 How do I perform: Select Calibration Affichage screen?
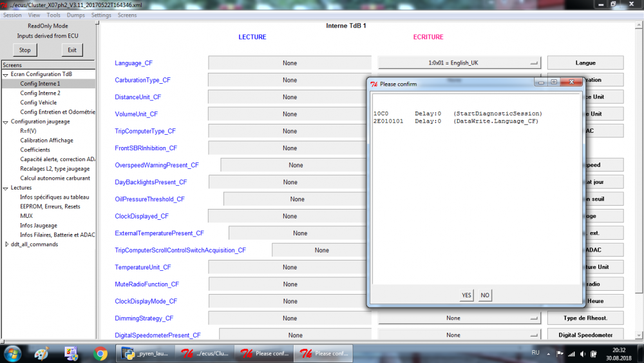pyautogui.click(x=46, y=140)
